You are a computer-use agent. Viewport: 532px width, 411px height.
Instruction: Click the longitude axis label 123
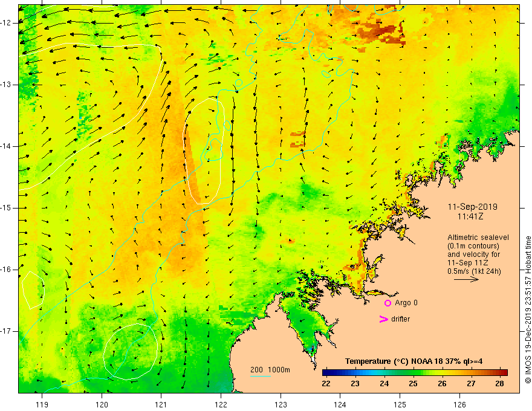click(x=281, y=404)
